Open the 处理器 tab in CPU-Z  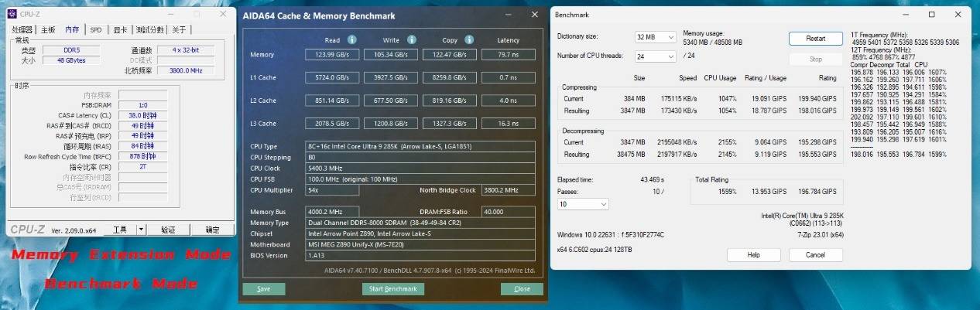click(21, 29)
